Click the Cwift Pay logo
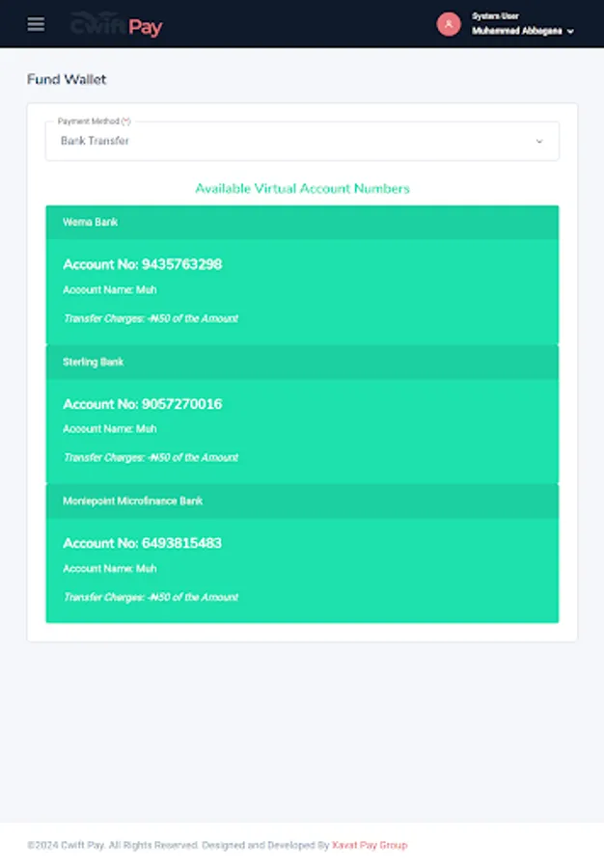 pos(119,23)
